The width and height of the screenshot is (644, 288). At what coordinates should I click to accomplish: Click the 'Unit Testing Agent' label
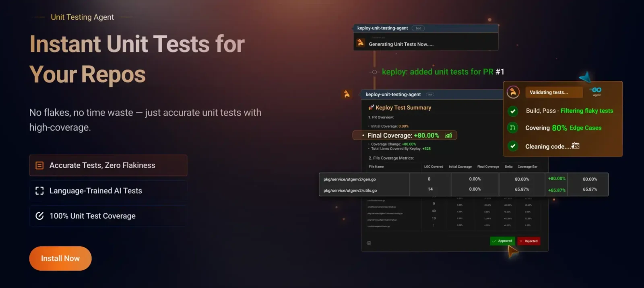click(82, 17)
